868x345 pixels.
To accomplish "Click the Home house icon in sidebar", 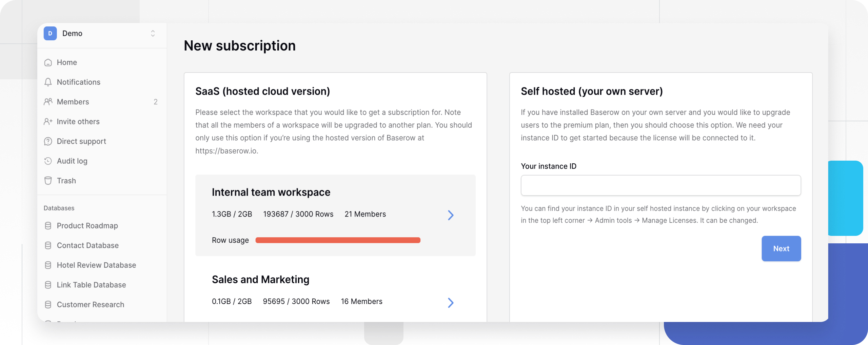I will [x=48, y=62].
